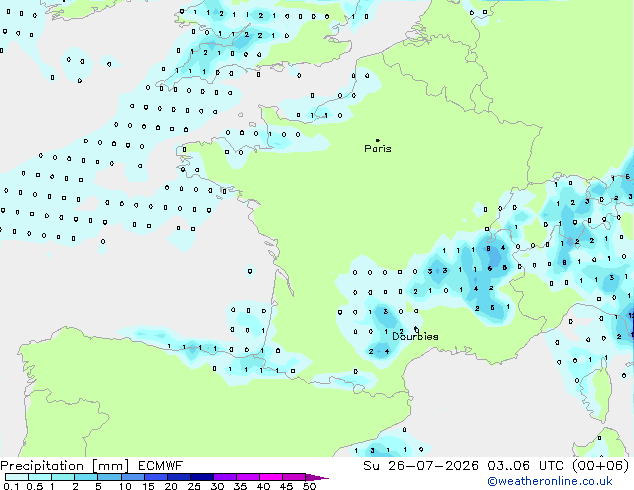Pick the 45–50 mm legend swatch
The width and height of the screenshot is (634, 490).
click(x=294, y=477)
